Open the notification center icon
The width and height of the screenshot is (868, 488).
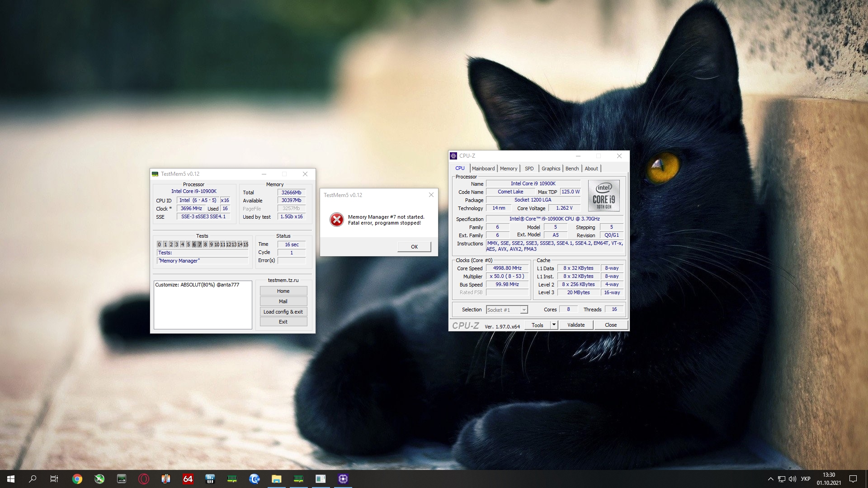tap(853, 479)
